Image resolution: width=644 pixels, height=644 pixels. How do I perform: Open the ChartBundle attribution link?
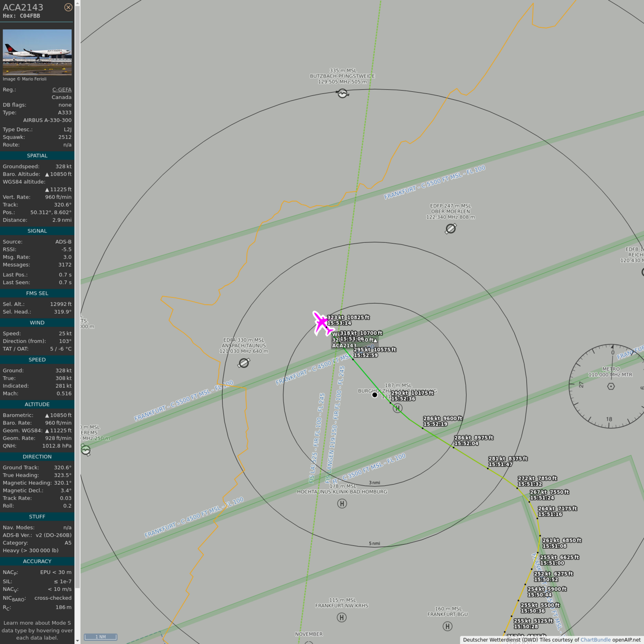point(595,640)
